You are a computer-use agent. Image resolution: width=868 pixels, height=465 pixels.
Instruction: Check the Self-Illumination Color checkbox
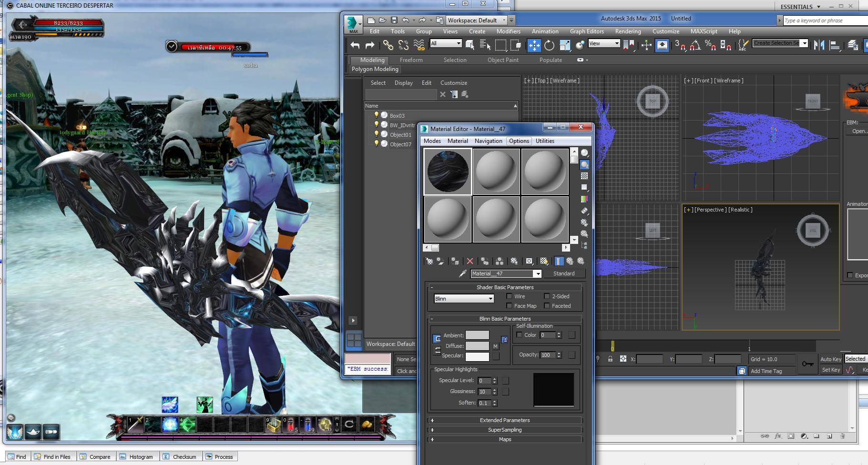(x=520, y=335)
